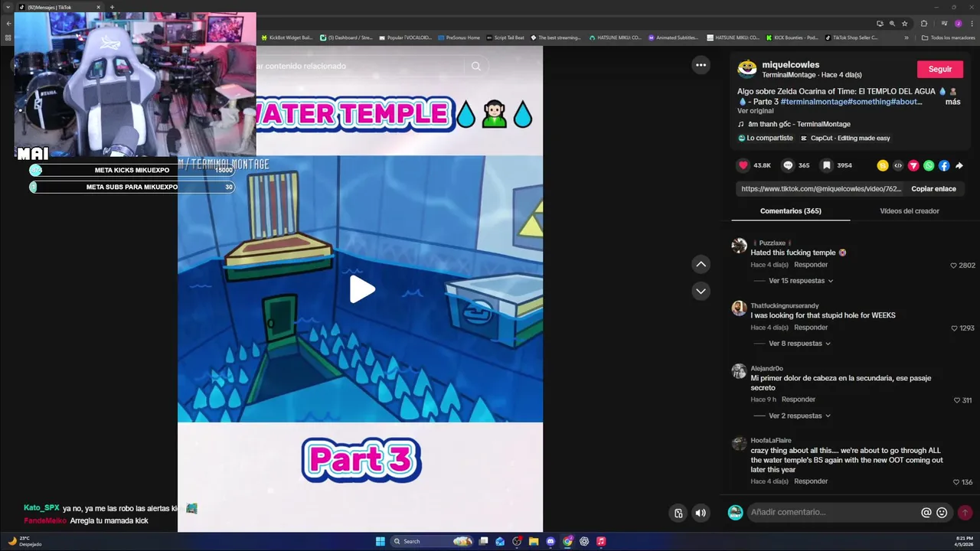Image resolution: width=980 pixels, height=551 pixels.
Task: Like the video with heart icon
Action: (743, 165)
